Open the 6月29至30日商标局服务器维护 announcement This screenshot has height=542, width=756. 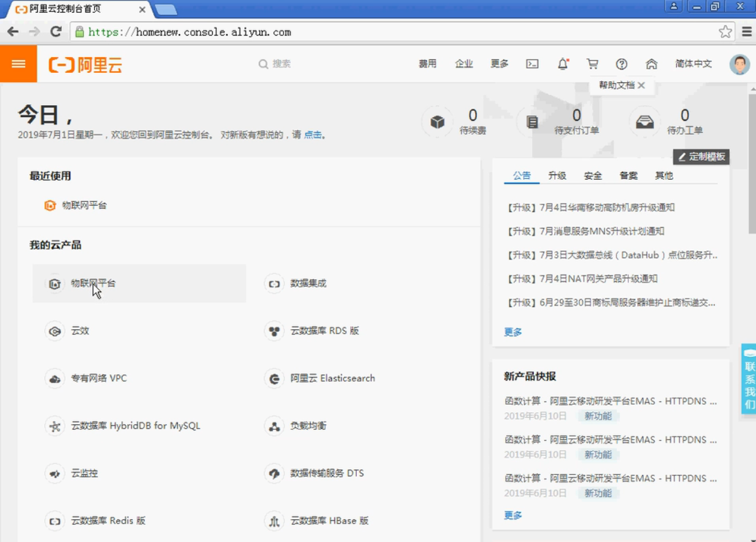pos(611,303)
